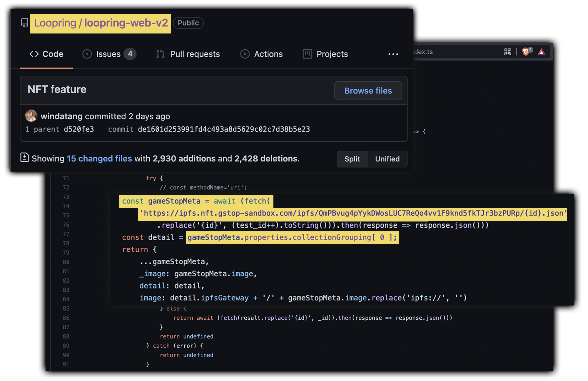This screenshot has width=588, height=381.
Task: Switch diff view to Split
Action: pos(352,159)
